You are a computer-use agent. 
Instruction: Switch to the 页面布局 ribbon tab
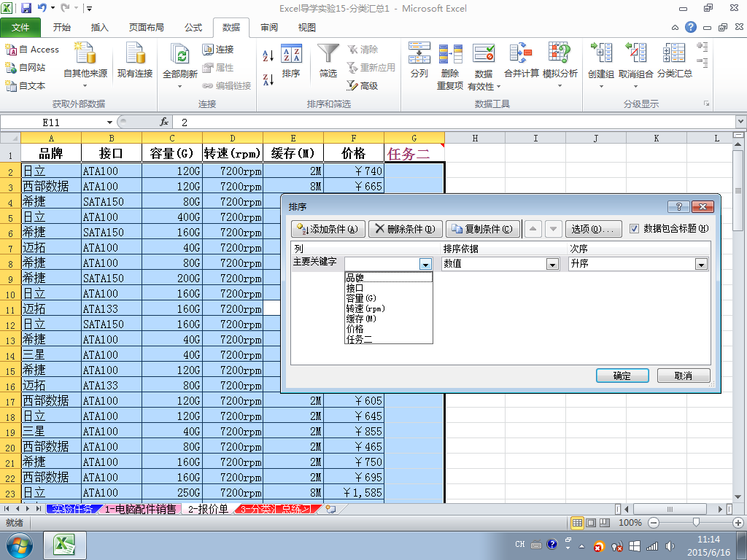point(146,28)
